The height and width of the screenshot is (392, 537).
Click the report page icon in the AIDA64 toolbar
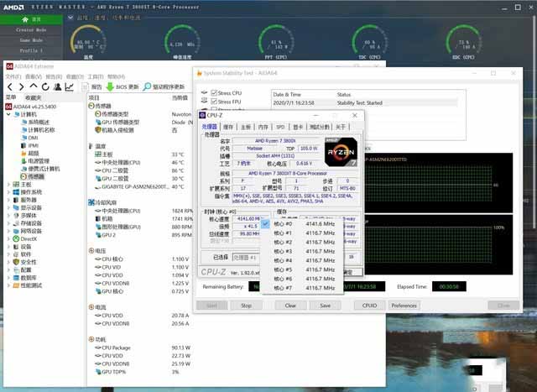tap(86, 87)
